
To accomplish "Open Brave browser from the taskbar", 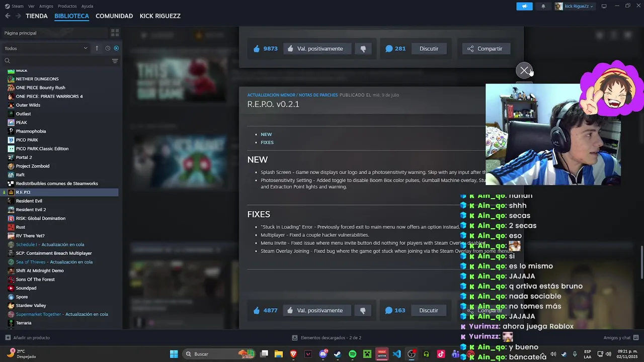I will pos(293,354).
